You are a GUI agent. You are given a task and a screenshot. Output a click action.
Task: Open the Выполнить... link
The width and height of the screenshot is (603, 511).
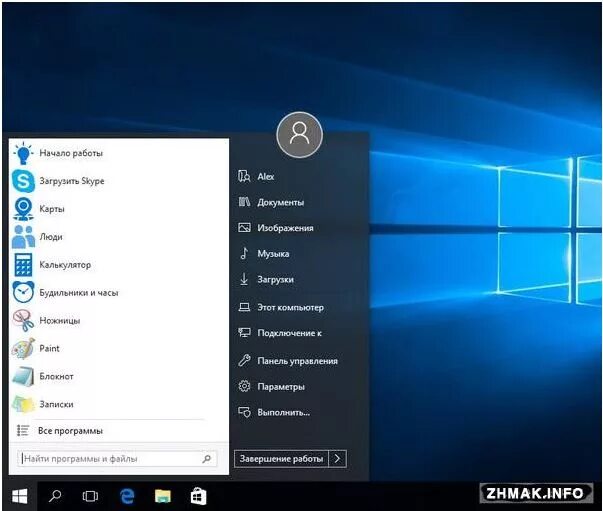tap(284, 413)
